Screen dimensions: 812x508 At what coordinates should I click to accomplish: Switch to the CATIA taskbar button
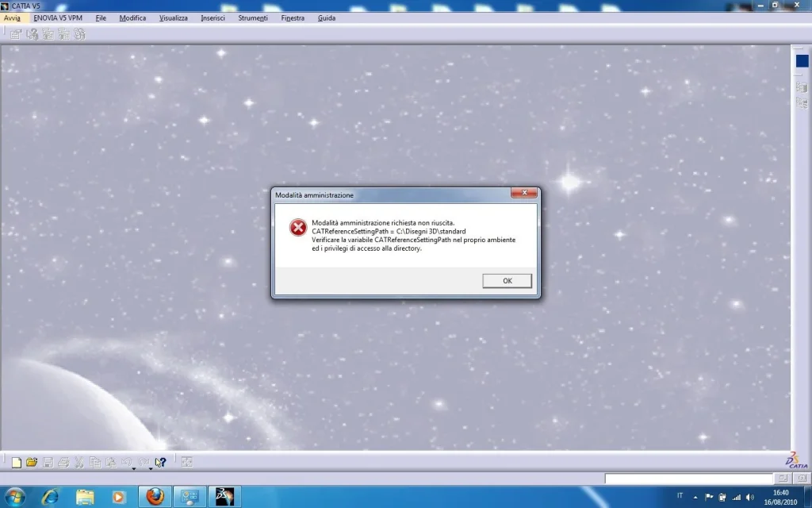tap(224, 497)
